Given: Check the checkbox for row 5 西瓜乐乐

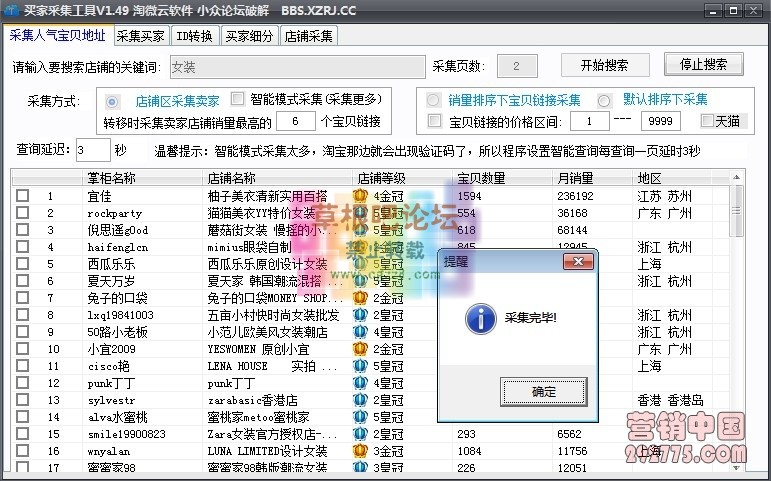Looking at the screenshot, I should click(x=23, y=264).
